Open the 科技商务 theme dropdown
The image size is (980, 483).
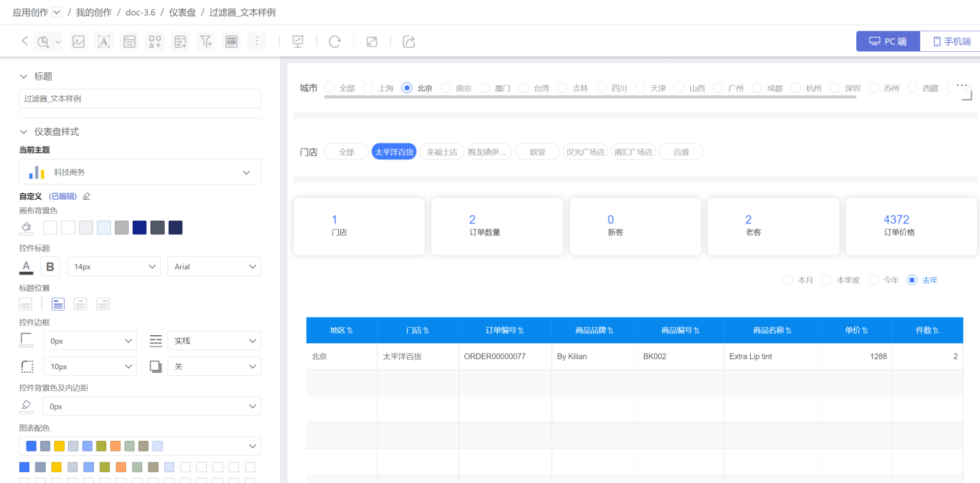[x=140, y=172]
